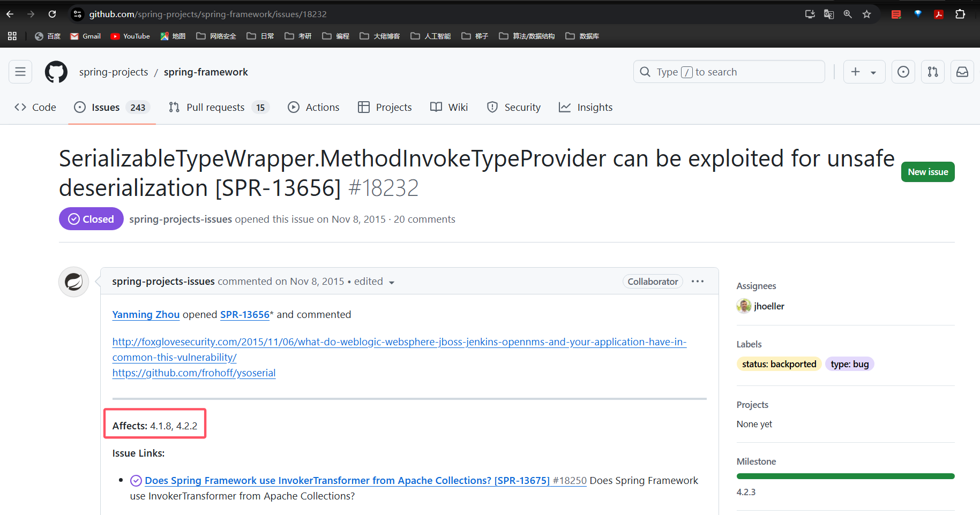
Task: Switch to the Security tab
Action: click(x=514, y=107)
